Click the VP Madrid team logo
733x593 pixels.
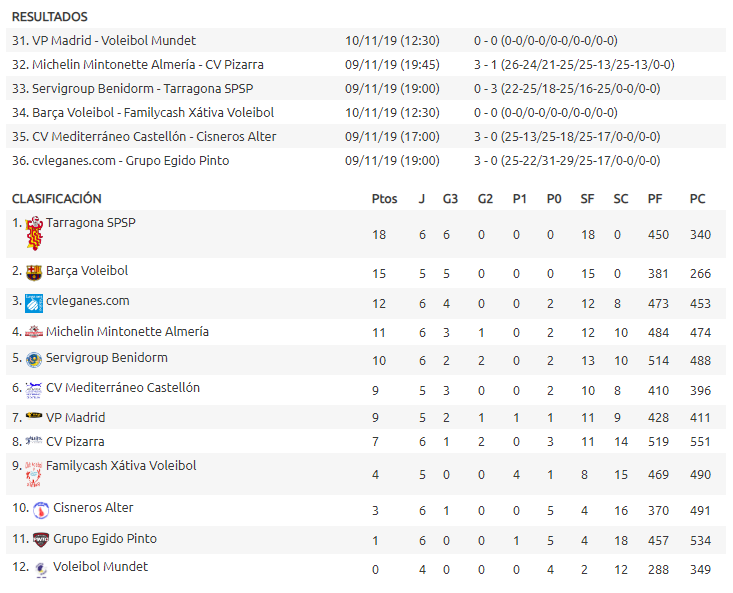pyautogui.click(x=34, y=417)
